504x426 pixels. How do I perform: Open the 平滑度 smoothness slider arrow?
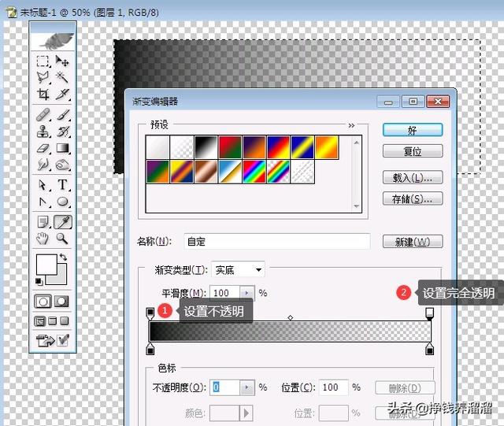click(246, 293)
